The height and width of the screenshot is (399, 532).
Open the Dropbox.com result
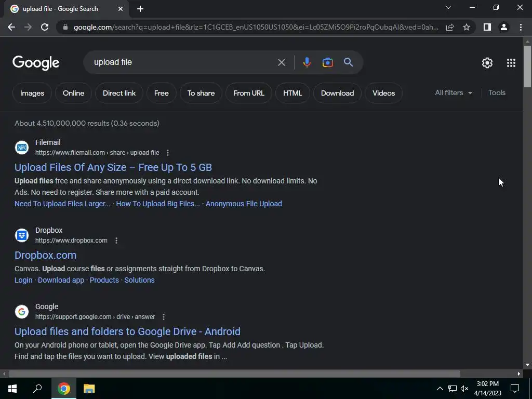[46, 255]
